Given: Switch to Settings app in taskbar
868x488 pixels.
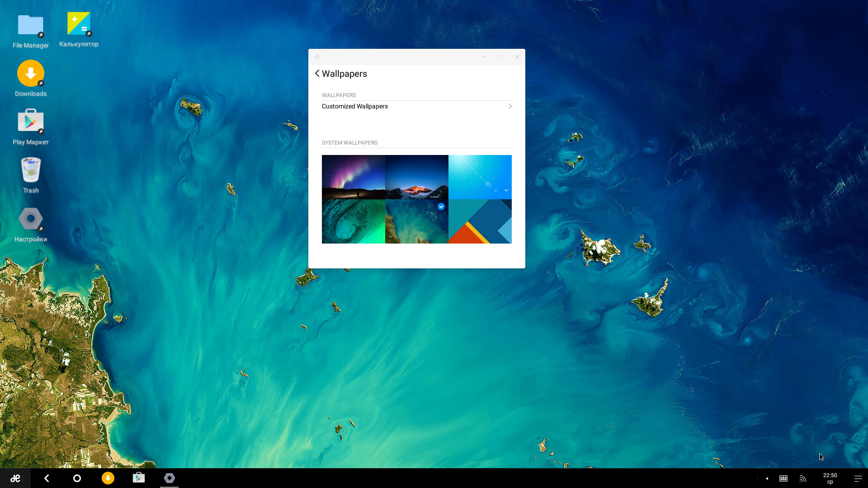Looking at the screenshot, I should (170, 478).
